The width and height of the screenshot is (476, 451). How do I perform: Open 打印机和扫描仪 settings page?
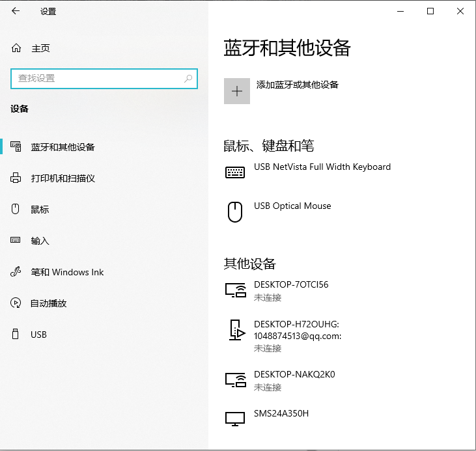click(63, 178)
